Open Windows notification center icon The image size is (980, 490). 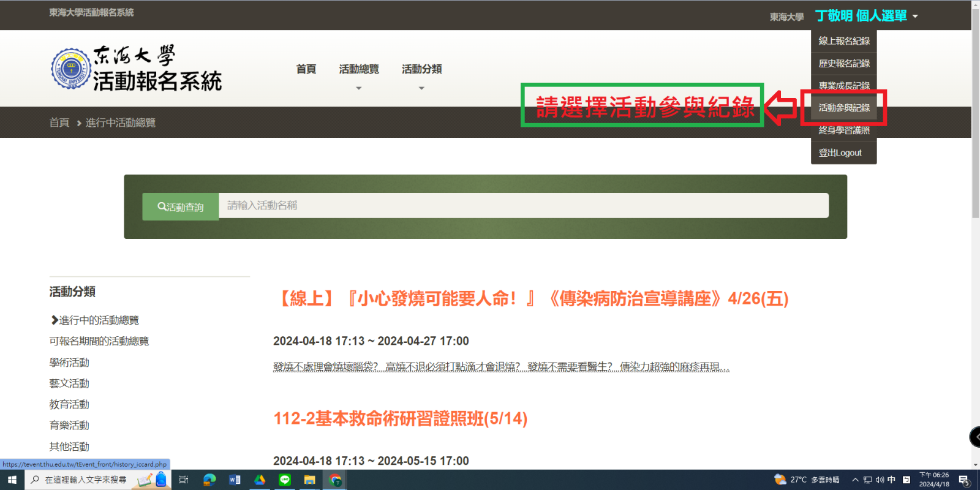pyautogui.click(x=964, y=480)
